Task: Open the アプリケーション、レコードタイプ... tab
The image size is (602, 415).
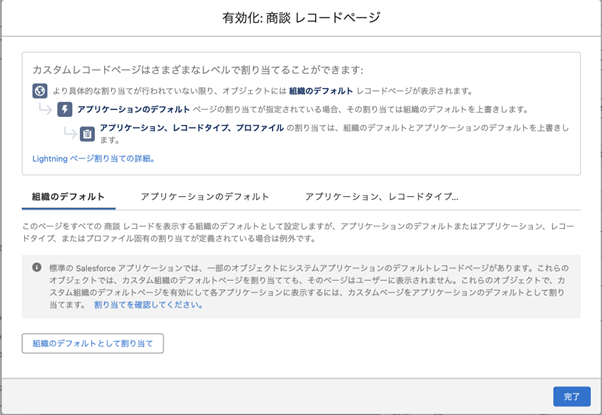Action: 382,198
